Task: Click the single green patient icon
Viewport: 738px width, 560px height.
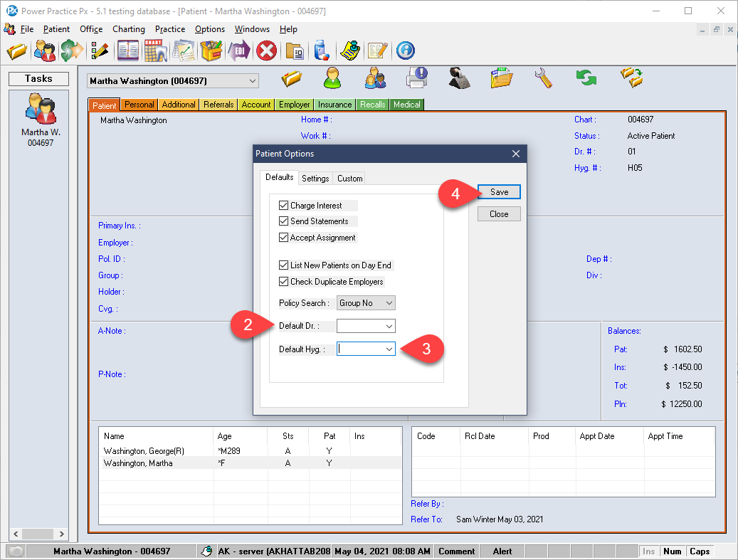Action: point(333,78)
